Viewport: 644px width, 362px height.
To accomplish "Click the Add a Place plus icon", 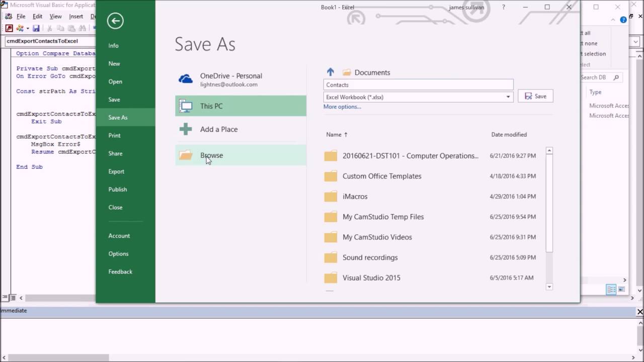I will coord(186,129).
